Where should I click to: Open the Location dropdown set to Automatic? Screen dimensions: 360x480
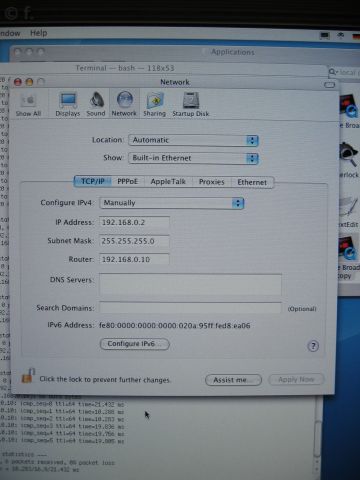(193, 140)
